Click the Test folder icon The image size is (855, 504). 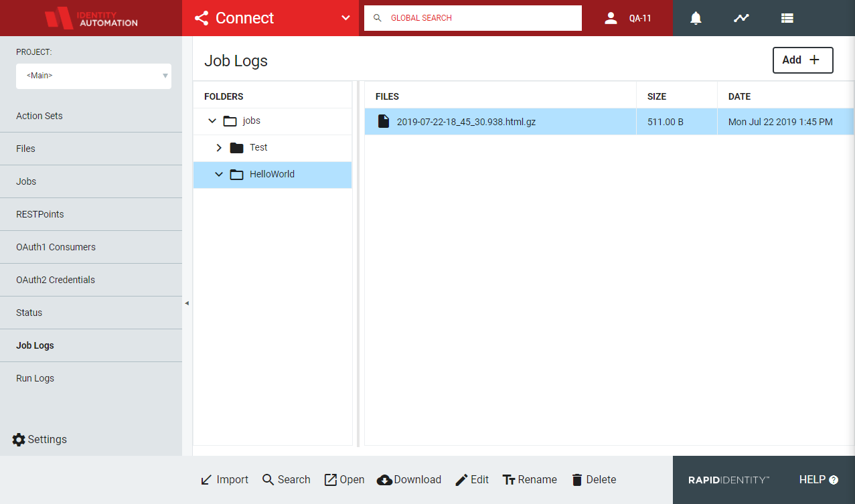point(236,148)
